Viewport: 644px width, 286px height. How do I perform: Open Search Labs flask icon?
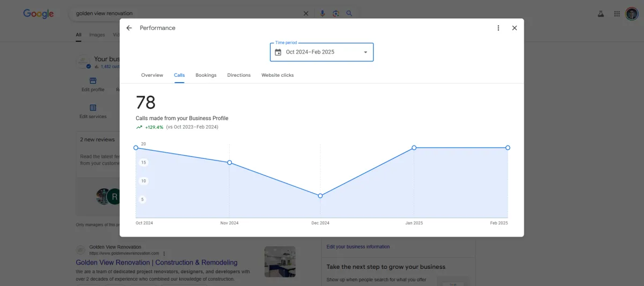click(601, 14)
